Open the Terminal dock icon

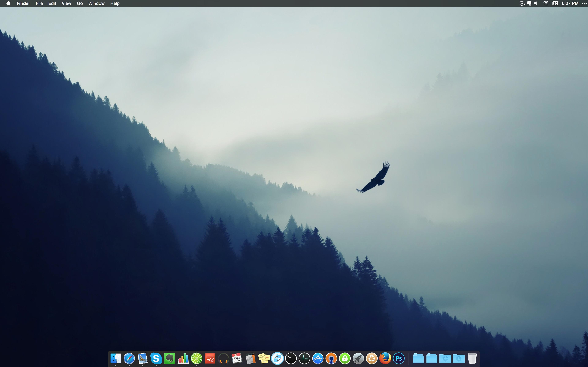291,358
